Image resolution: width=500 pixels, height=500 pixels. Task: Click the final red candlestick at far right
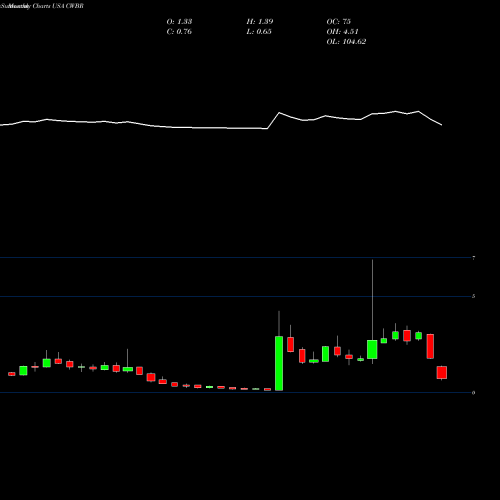coord(442,373)
